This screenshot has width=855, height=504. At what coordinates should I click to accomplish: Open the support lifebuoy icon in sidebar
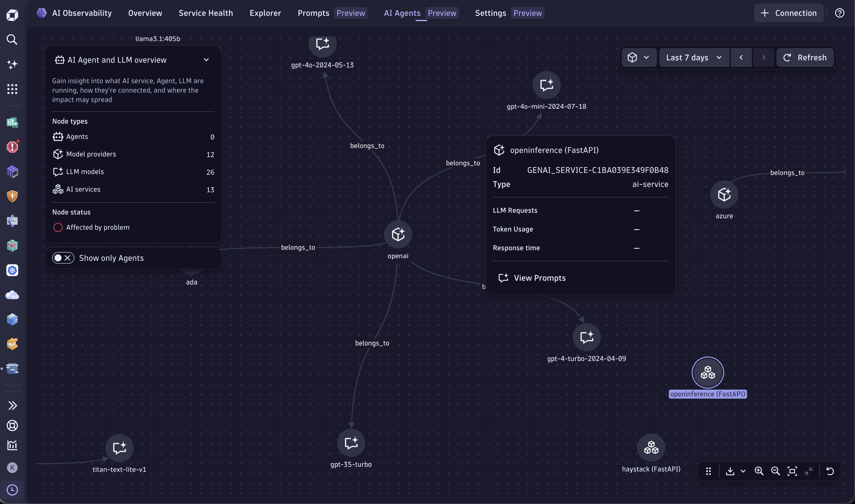click(x=12, y=425)
